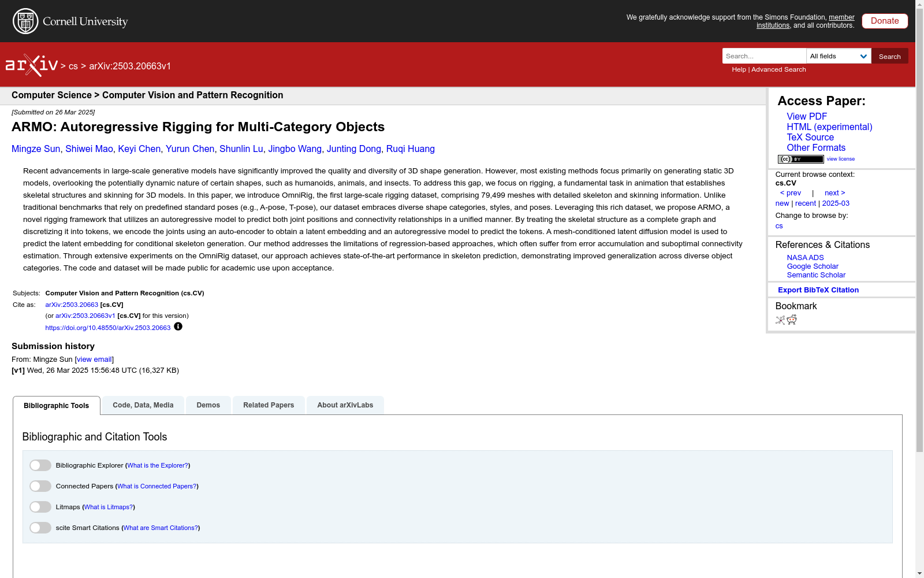Open View PDF link

tap(807, 116)
